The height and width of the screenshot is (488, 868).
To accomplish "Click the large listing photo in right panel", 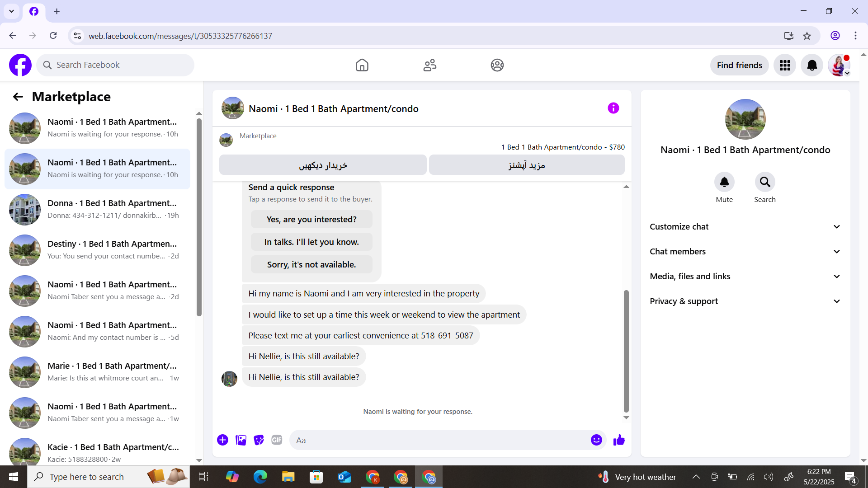I will 745,119.
